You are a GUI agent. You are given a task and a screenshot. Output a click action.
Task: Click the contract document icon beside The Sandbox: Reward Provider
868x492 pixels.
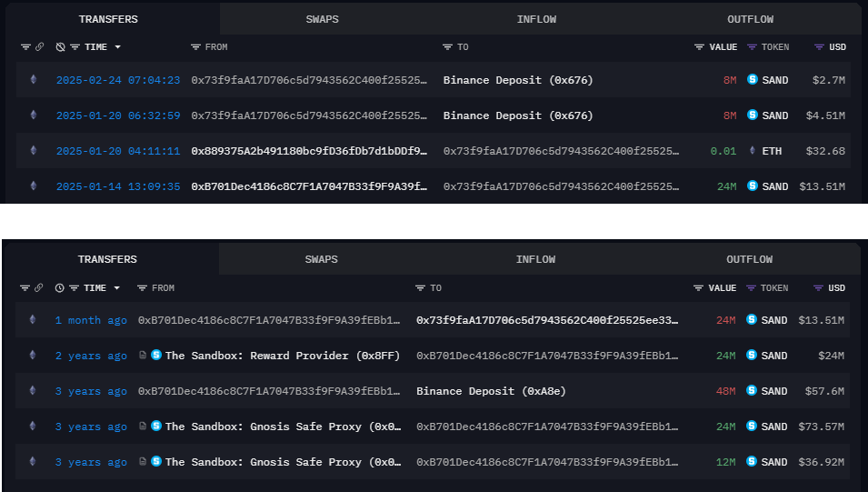pos(143,356)
